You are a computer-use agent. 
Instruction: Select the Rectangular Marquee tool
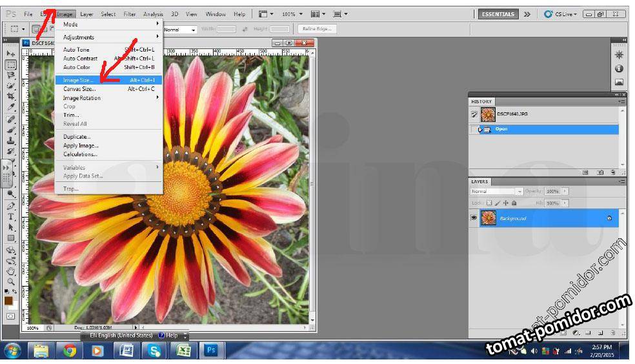click(11, 65)
